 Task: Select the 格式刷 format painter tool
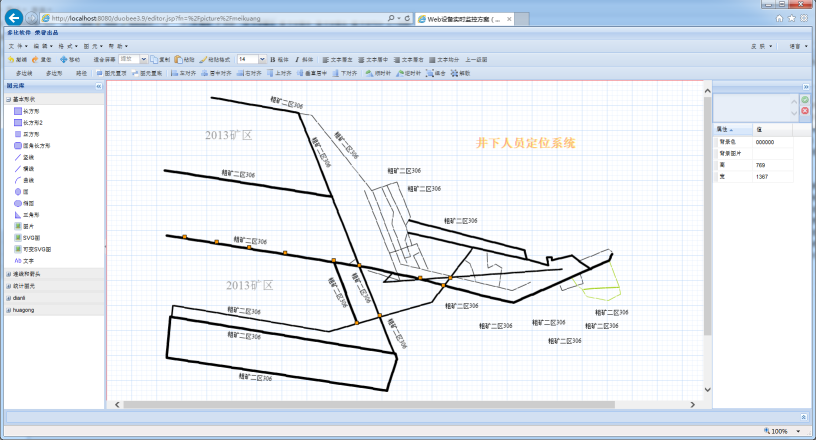(215, 60)
